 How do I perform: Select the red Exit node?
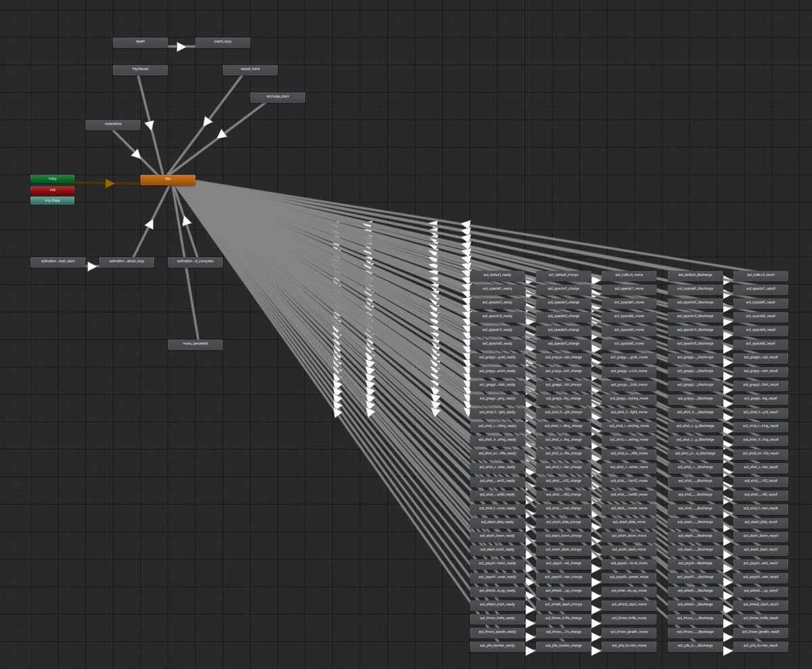[52, 190]
